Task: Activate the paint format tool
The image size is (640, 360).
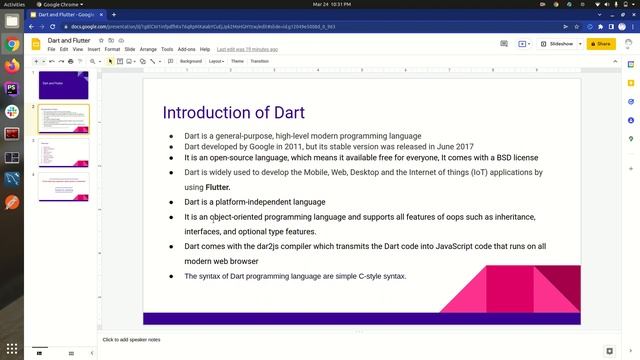Action: (80, 61)
